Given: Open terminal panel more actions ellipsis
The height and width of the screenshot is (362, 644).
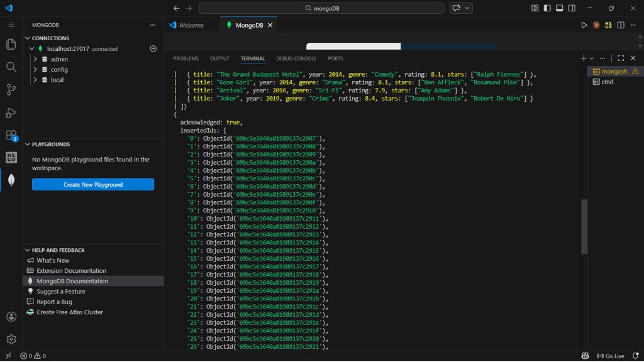Looking at the screenshot, I should 602,58.
